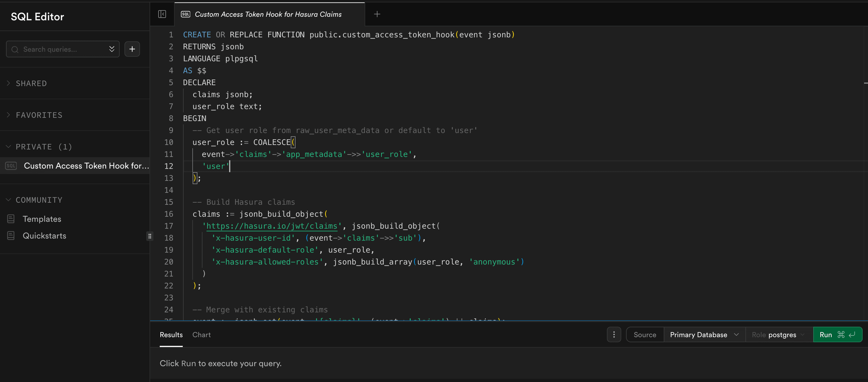
Task: Open the Role postgres dropdown
Action: click(x=778, y=334)
